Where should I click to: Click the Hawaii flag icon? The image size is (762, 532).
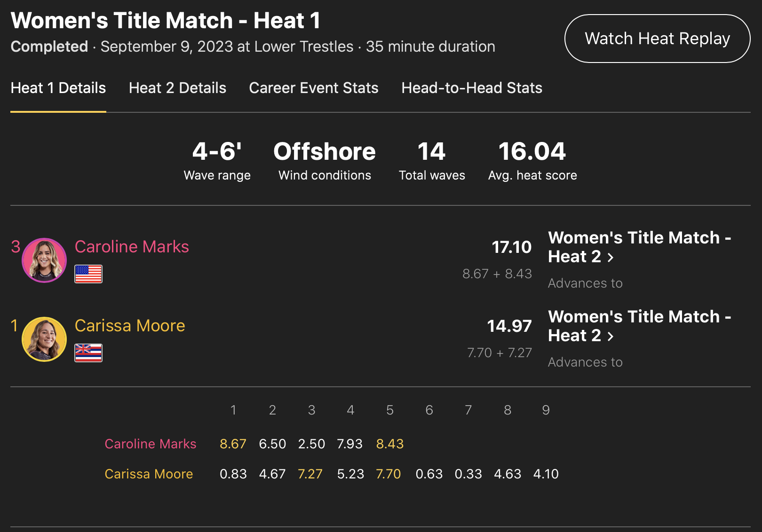pos(88,353)
